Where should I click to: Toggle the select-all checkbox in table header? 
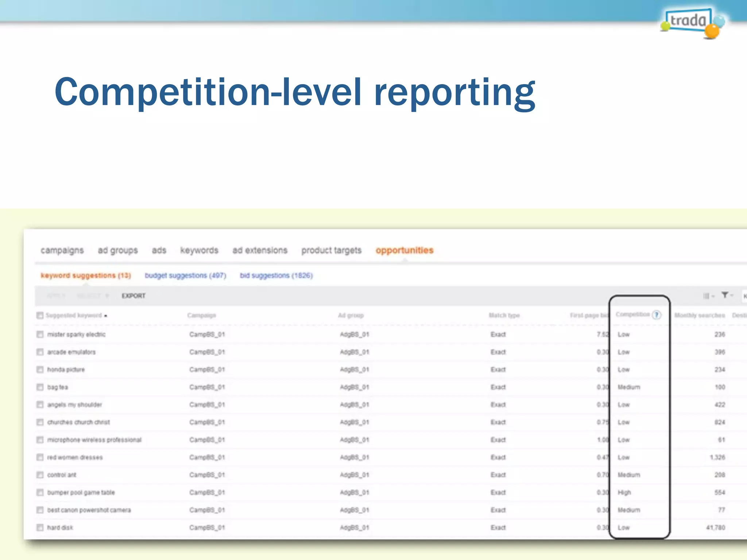40,315
